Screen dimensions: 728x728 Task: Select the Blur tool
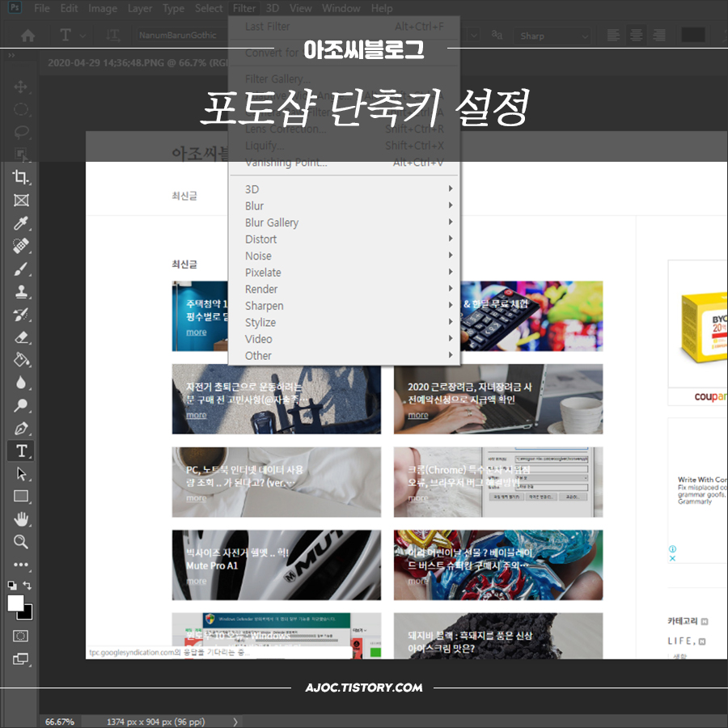pos(21,383)
